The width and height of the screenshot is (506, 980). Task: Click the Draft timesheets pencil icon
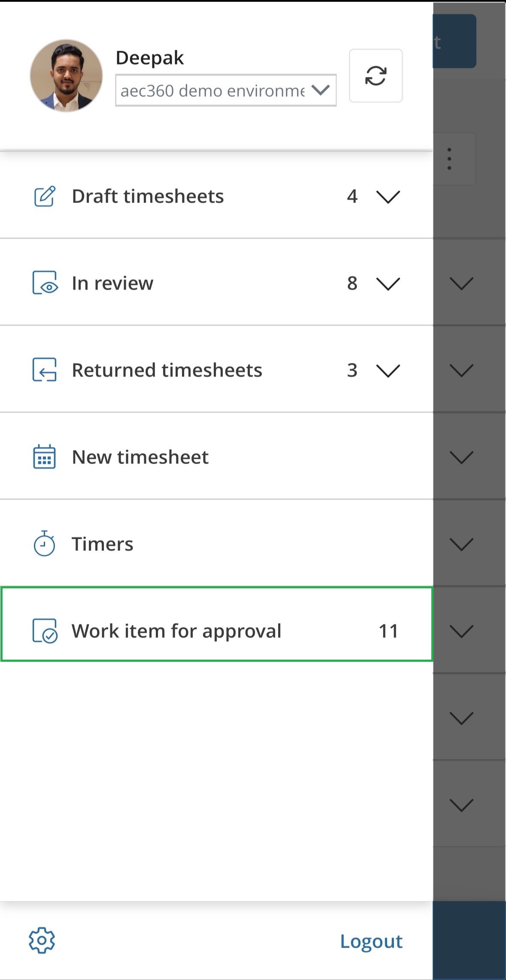click(45, 197)
